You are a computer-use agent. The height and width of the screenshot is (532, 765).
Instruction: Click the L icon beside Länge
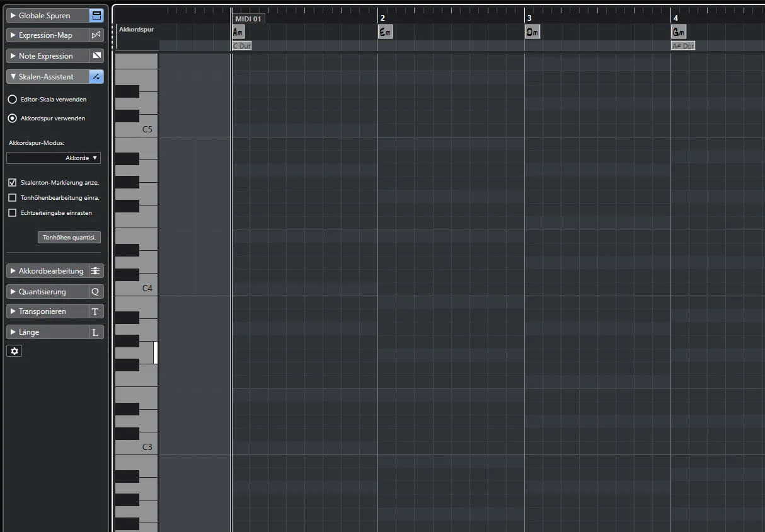click(x=96, y=332)
